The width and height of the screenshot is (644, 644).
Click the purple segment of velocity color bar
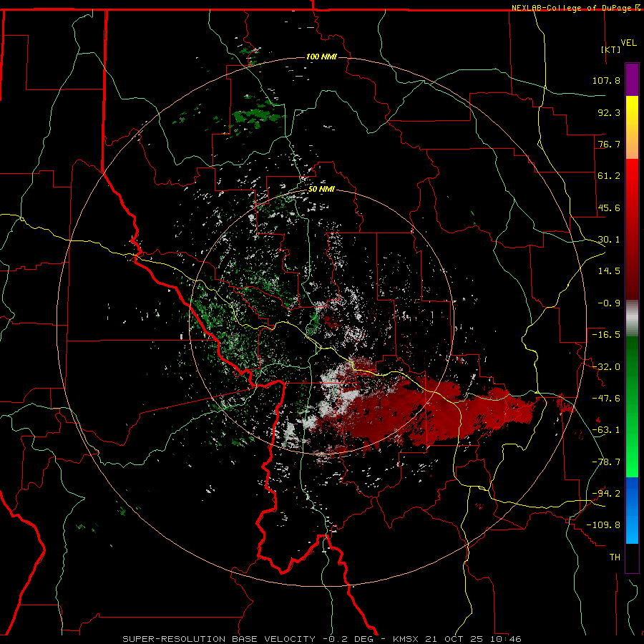click(x=632, y=79)
